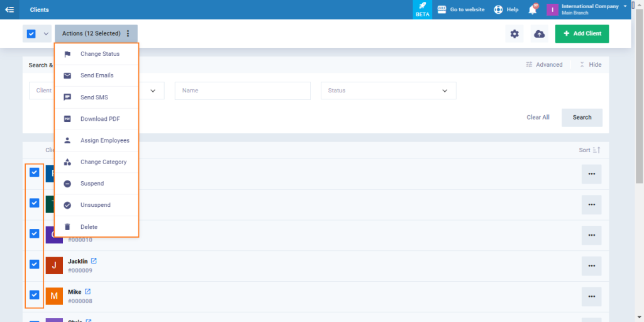Viewport: 644px width, 322px height.
Task: Open the Status filter dropdown
Action: [x=389, y=91]
